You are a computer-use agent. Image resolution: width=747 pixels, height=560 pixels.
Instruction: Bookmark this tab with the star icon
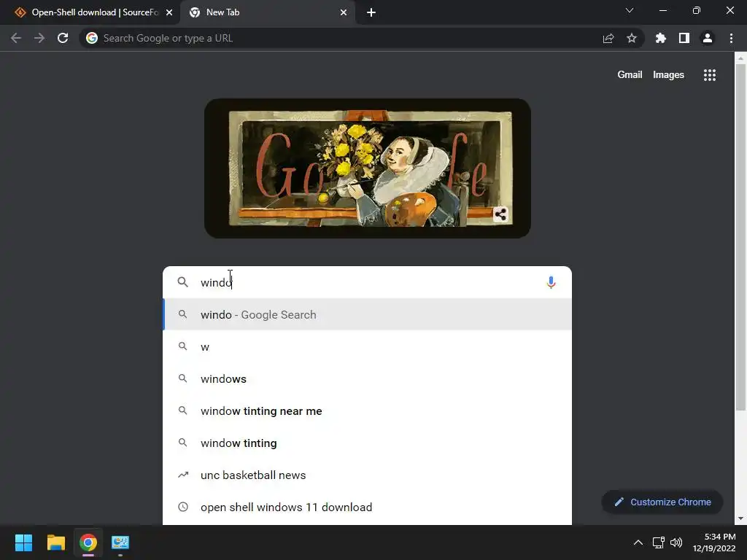coord(632,38)
